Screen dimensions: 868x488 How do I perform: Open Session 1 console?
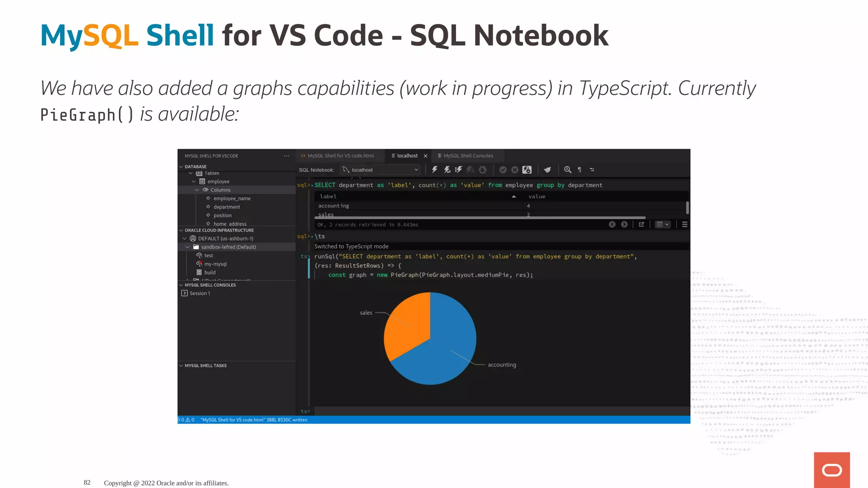coord(200,293)
